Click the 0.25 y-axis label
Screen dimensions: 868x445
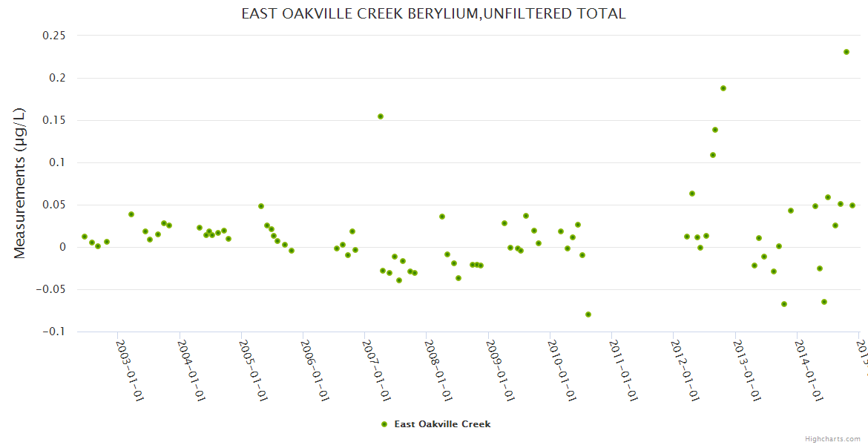click(51, 36)
